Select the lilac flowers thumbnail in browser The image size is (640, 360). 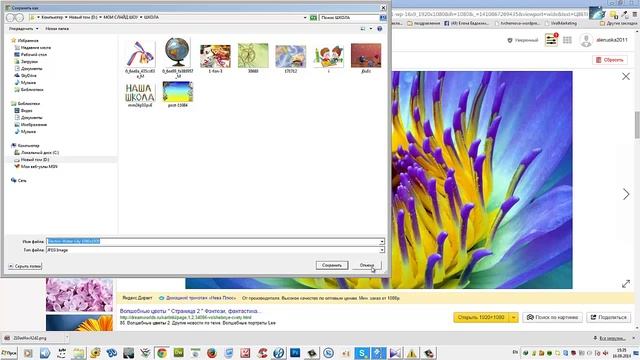point(79,295)
